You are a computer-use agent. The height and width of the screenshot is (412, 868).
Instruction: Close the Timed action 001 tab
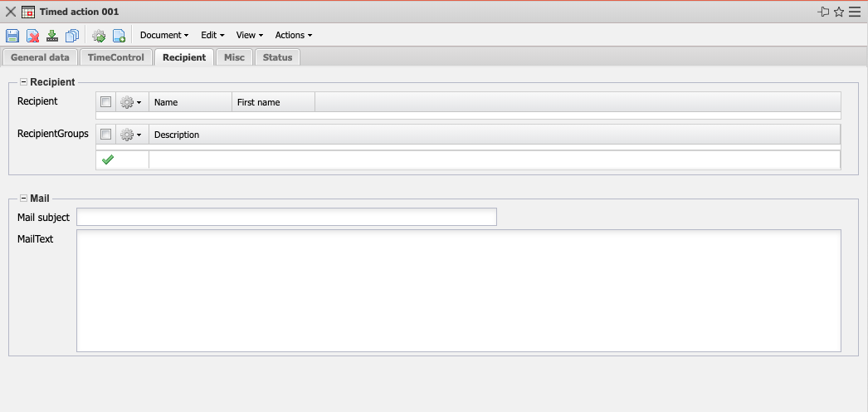coord(11,12)
